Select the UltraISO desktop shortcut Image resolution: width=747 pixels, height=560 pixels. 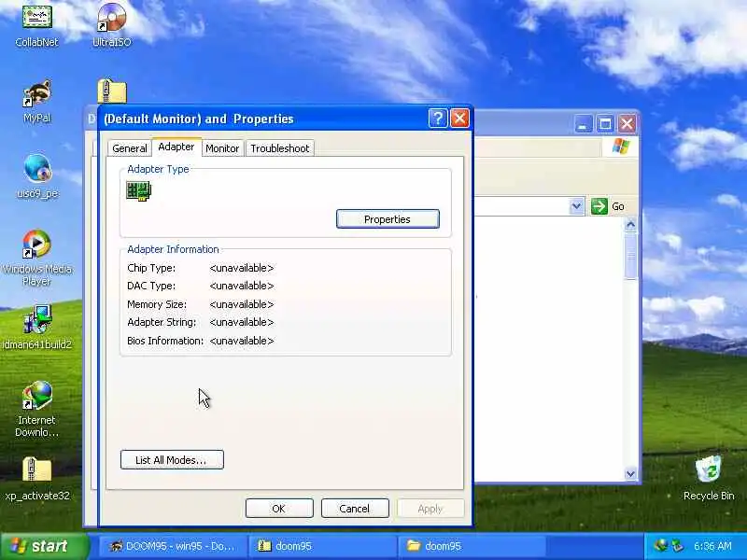click(x=112, y=25)
